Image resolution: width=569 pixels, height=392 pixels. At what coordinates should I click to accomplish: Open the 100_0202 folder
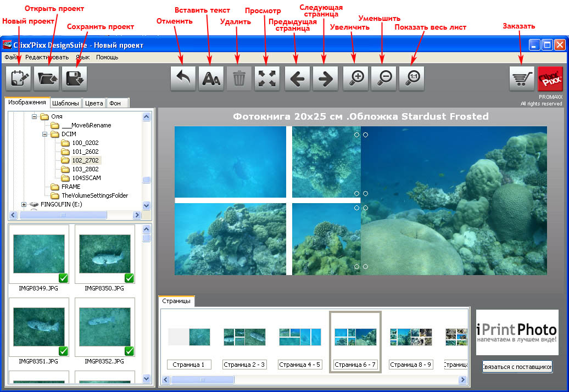point(85,143)
